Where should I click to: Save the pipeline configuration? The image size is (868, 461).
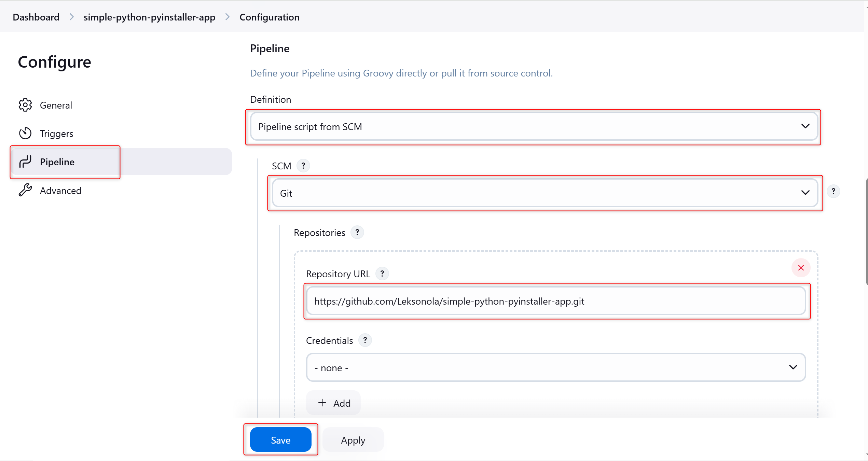[x=280, y=440]
